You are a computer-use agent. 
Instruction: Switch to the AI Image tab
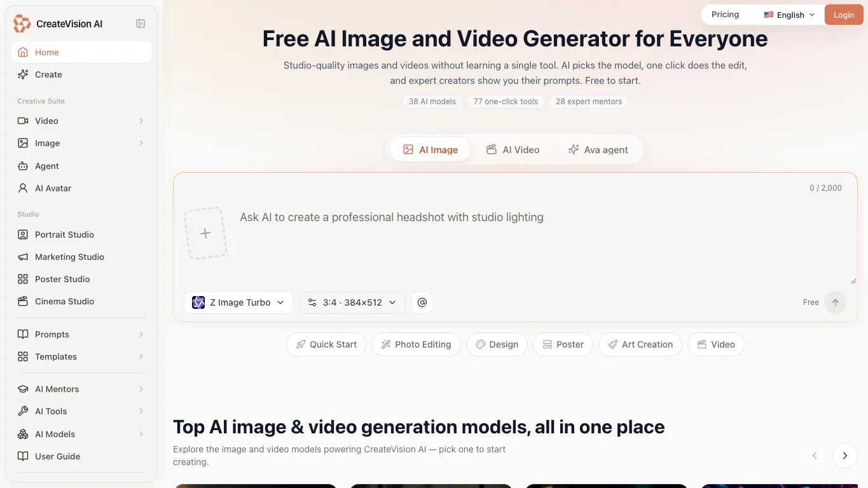[x=431, y=150]
